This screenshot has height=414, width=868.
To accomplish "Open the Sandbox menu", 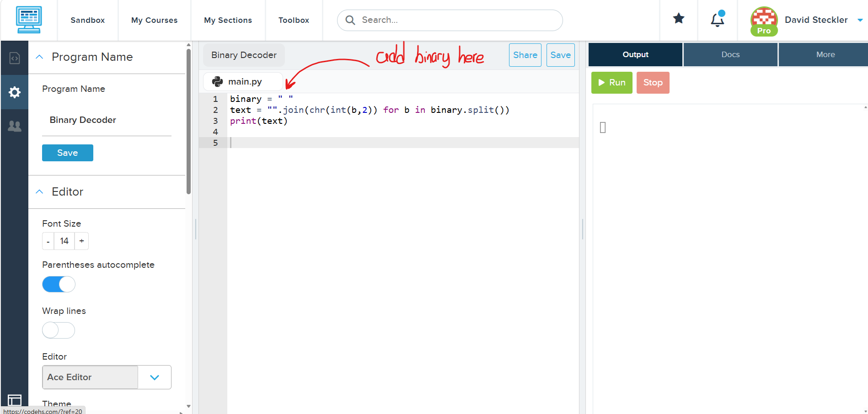I will click(x=88, y=20).
